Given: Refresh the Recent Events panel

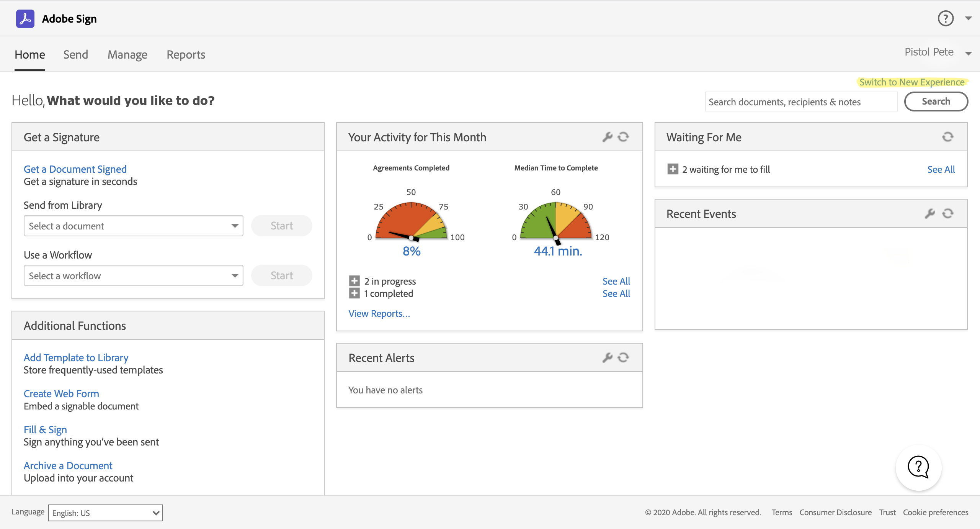Looking at the screenshot, I should 948,213.
